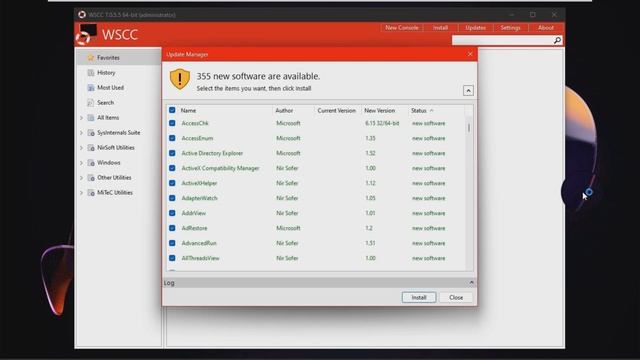Uncheck the AdvancedRun checkbox
This screenshot has height=360, width=640.
click(172, 243)
